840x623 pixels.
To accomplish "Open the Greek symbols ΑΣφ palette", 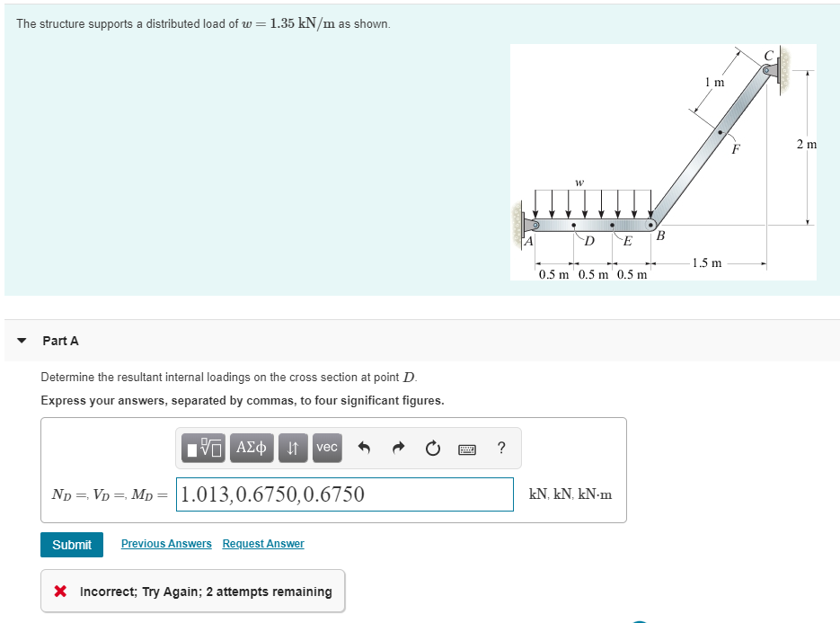I will [251, 448].
